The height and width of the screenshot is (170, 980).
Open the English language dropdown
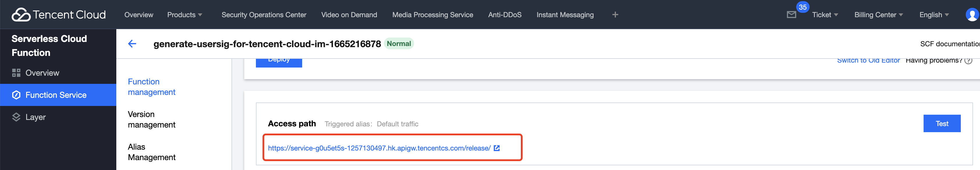(x=934, y=15)
